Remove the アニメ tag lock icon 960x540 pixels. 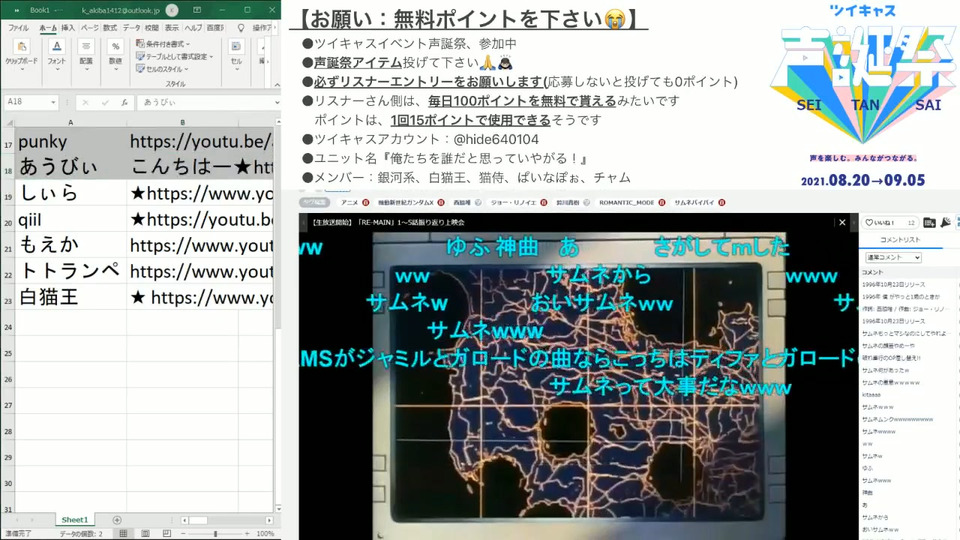[x=366, y=203]
